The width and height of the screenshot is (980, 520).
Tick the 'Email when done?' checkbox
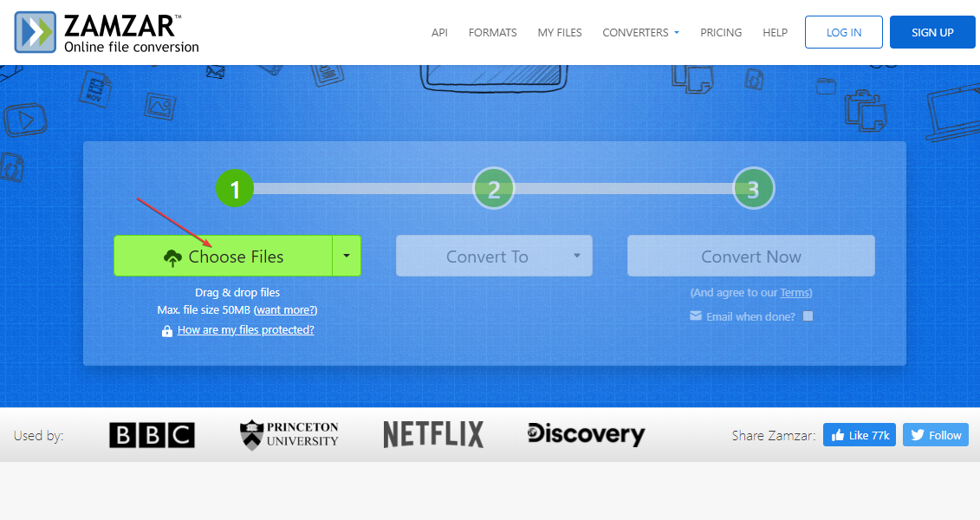808,316
